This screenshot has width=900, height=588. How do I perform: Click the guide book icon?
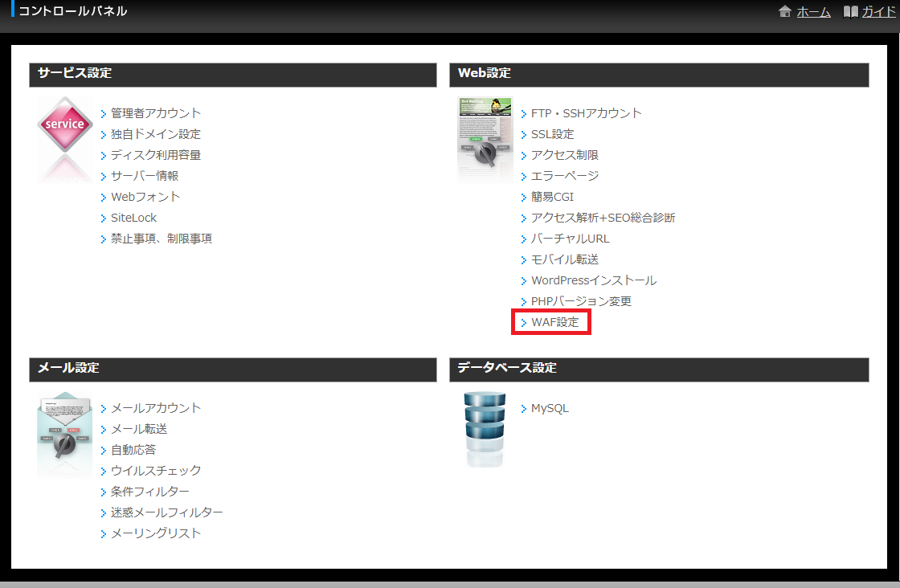[850, 12]
